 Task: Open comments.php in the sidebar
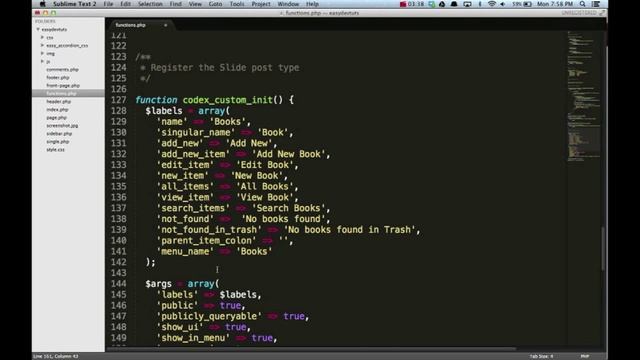[x=62, y=69]
